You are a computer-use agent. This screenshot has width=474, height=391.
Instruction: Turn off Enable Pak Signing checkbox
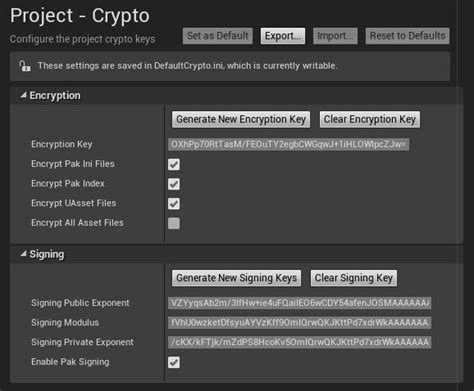(174, 362)
